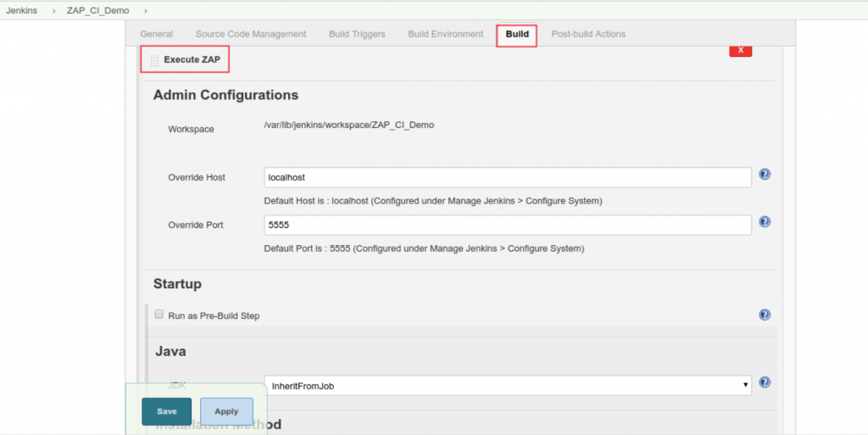The height and width of the screenshot is (435, 868).
Task: Expand the JDK InheritFromJob dropdown
Action: (508, 385)
